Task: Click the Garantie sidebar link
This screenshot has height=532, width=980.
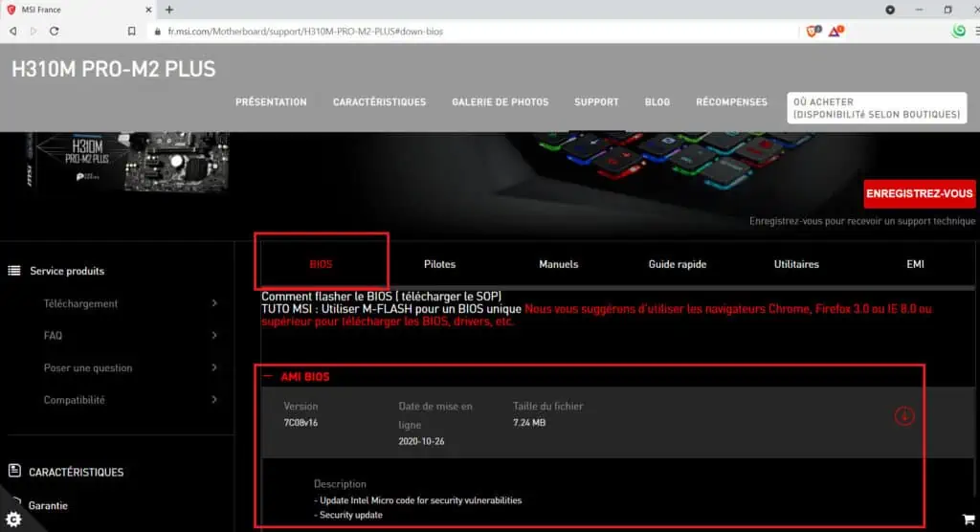Action: [48, 505]
